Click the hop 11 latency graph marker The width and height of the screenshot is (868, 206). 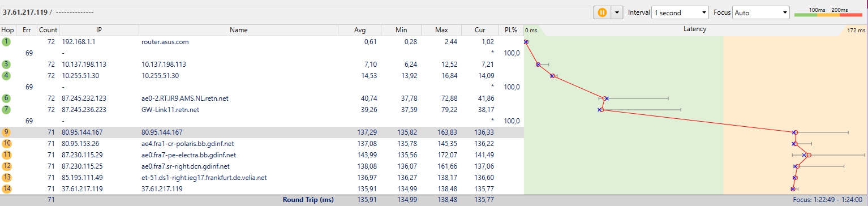[809, 155]
